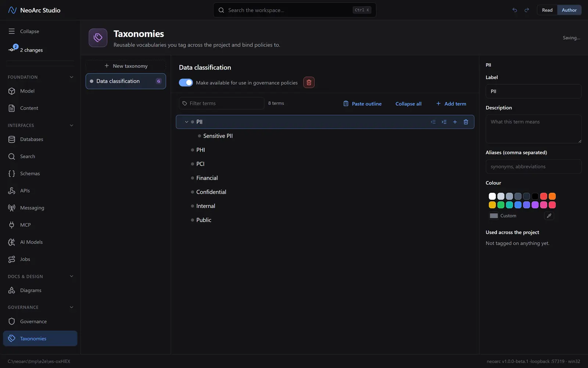
Task: Switch to Author mode
Action: tap(569, 10)
